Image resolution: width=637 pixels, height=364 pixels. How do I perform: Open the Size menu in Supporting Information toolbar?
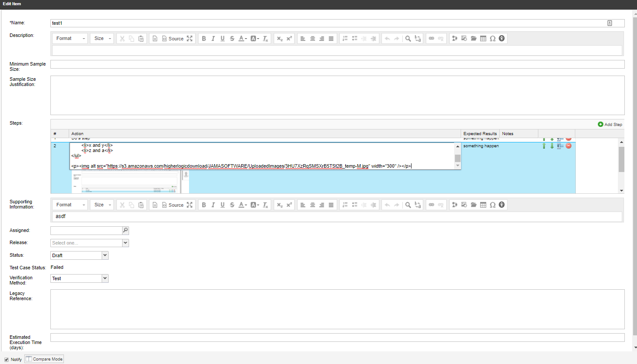pyautogui.click(x=101, y=205)
